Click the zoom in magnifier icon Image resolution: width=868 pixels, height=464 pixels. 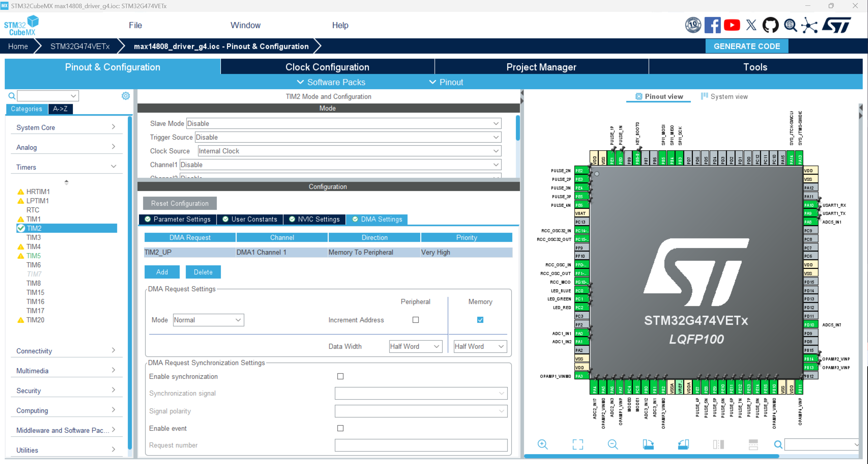[x=543, y=443]
